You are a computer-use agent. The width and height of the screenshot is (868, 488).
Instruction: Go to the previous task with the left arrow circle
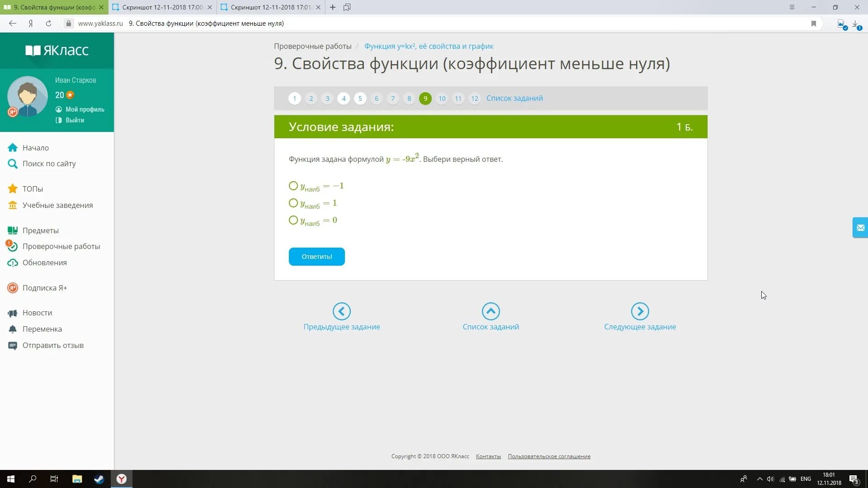click(x=341, y=311)
